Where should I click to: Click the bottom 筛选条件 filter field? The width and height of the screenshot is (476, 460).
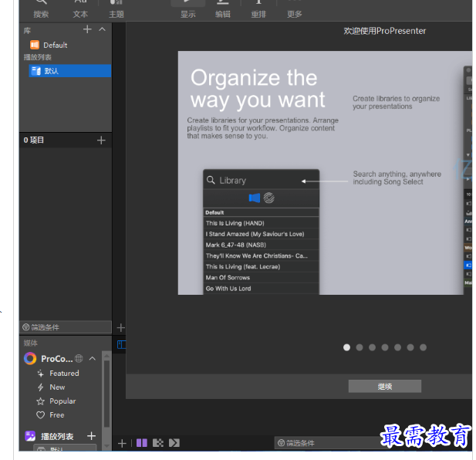[x=328, y=443]
